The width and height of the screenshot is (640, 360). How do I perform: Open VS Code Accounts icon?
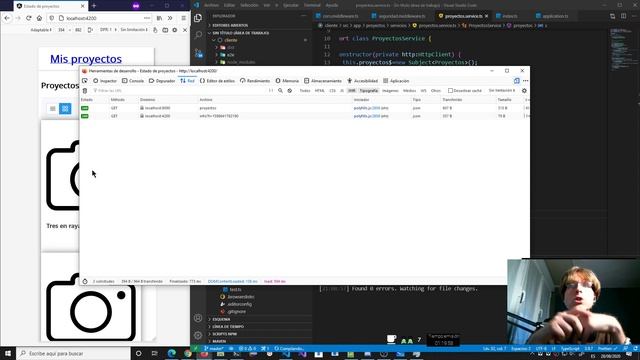tap(198, 318)
